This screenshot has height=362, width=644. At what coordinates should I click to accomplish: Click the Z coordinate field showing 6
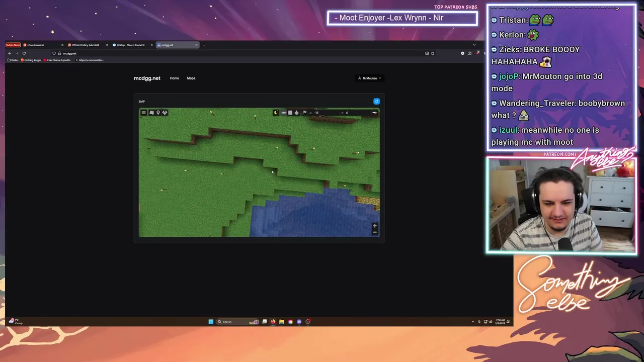coord(356,113)
